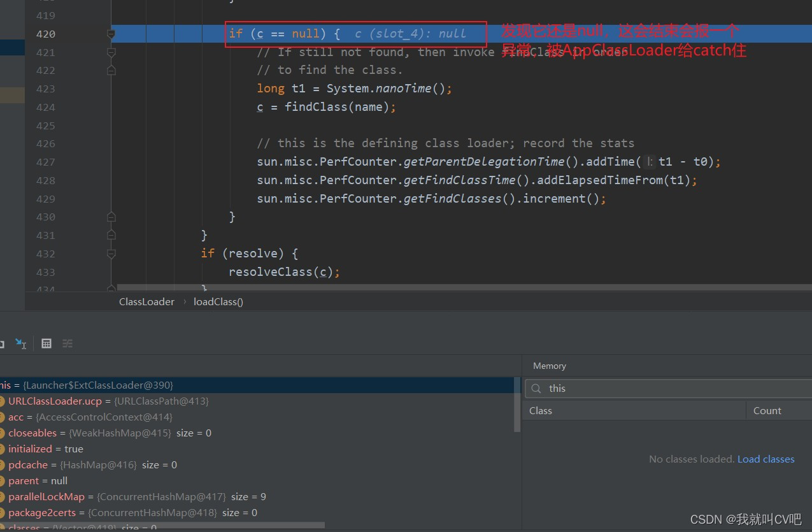Toggle the fold marker at line 422
The width and height of the screenshot is (812, 532).
(x=111, y=70)
